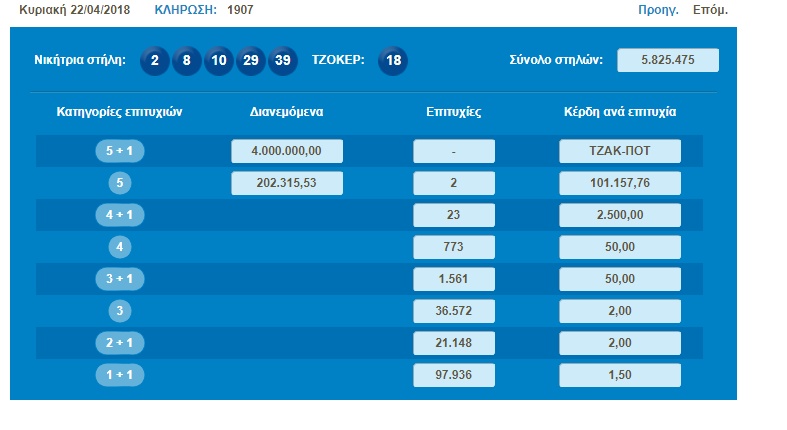The height and width of the screenshot is (430, 787).
Task: Click the 97.936 hits count field
Action: (454, 375)
